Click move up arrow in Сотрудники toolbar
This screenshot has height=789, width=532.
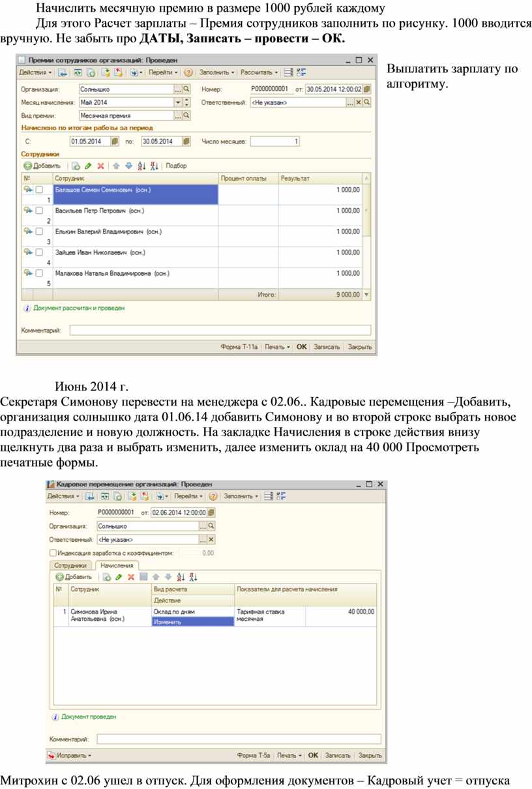click(x=117, y=166)
